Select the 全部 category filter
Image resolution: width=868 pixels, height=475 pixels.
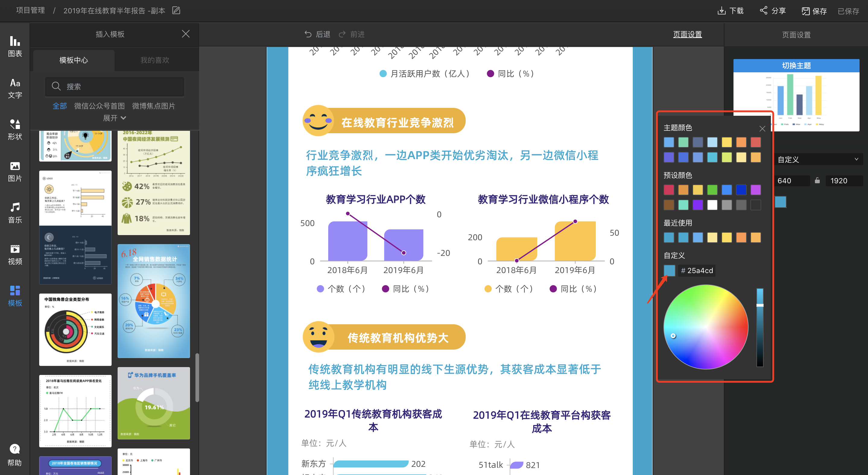pyautogui.click(x=60, y=106)
